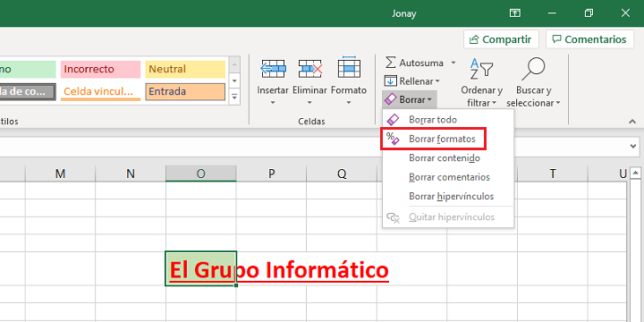Select column P header
This screenshot has width=644, height=322.
(x=271, y=174)
